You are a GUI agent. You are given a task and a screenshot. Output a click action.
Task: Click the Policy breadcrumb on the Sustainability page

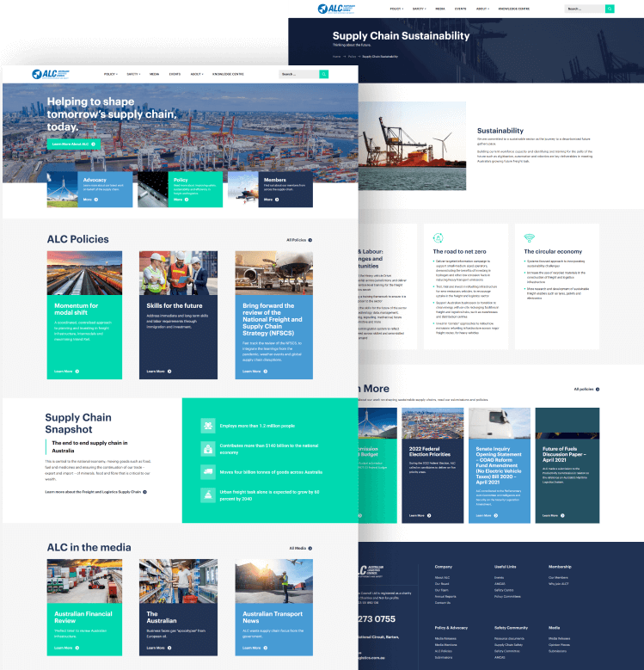click(352, 57)
